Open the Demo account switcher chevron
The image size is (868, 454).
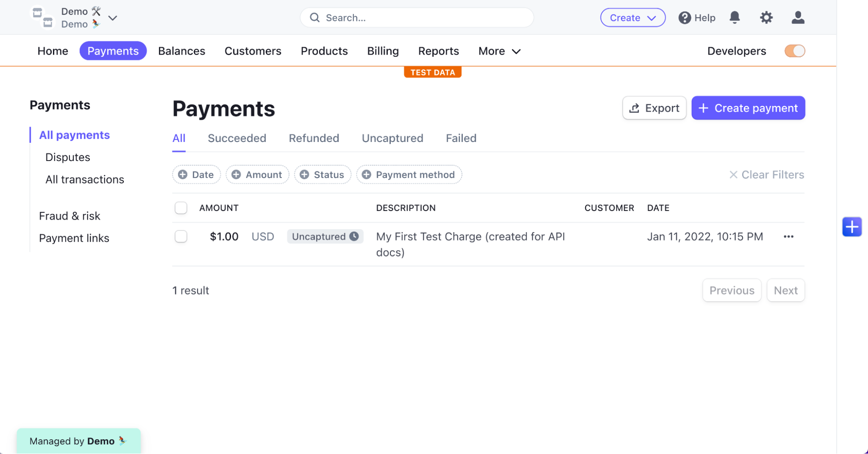click(x=113, y=18)
